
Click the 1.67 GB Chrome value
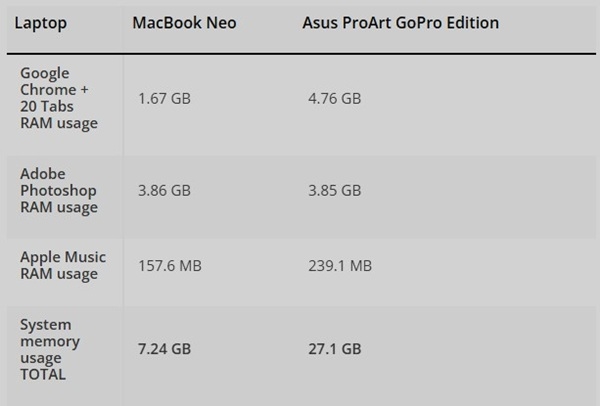tap(164, 98)
